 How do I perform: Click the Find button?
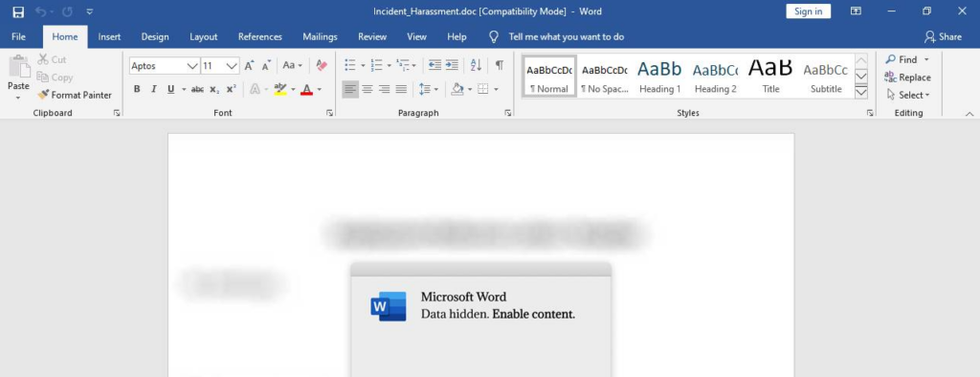(x=902, y=59)
